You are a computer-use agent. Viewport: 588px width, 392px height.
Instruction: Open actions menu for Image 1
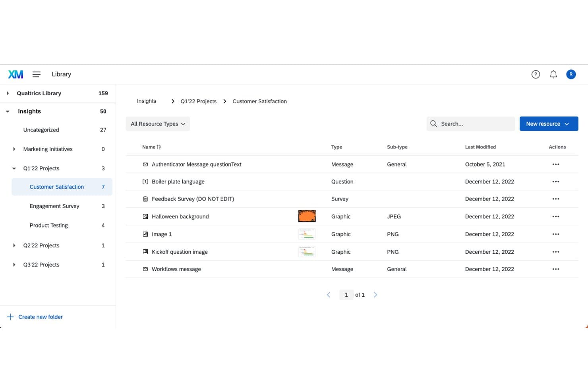coord(556,234)
